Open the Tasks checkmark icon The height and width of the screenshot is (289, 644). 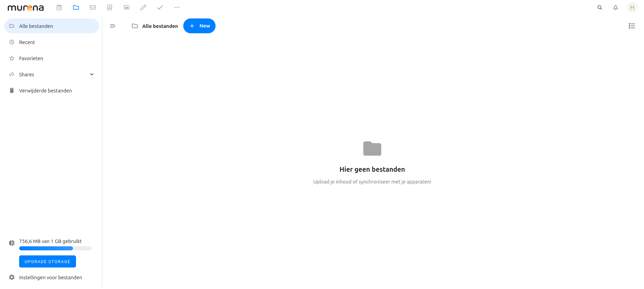coord(160,7)
